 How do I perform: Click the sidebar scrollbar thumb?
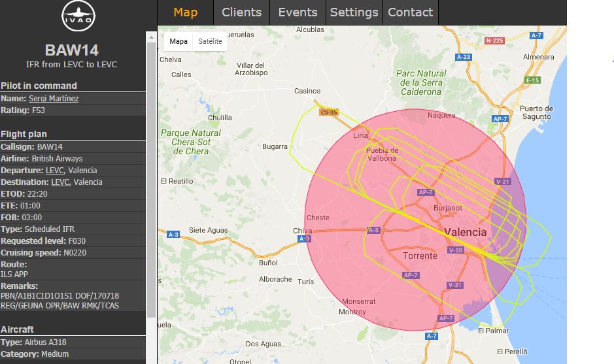point(151,180)
